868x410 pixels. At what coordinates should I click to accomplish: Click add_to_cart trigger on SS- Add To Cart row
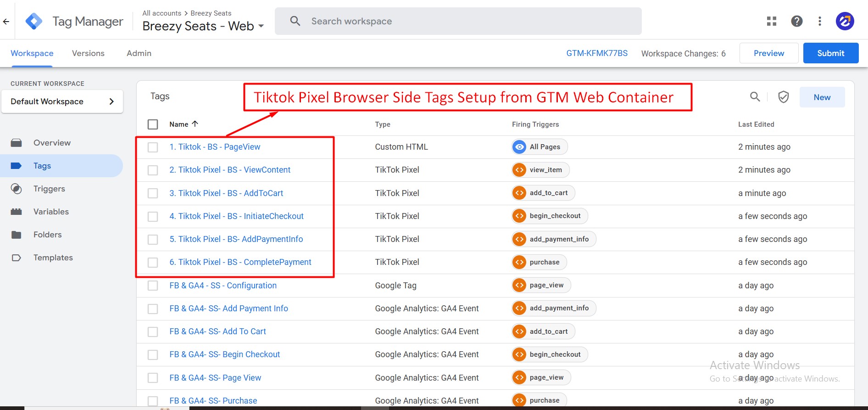point(543,331)
